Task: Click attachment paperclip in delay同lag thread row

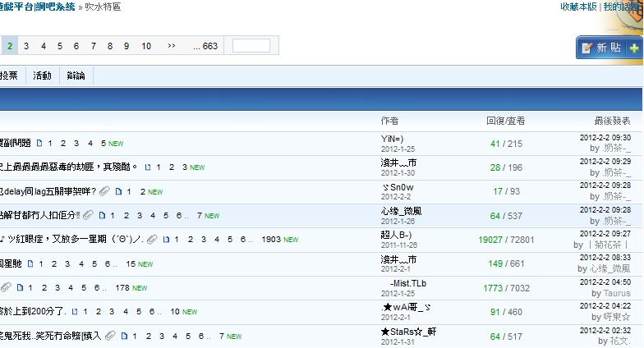Action: [x=105, y=190]
